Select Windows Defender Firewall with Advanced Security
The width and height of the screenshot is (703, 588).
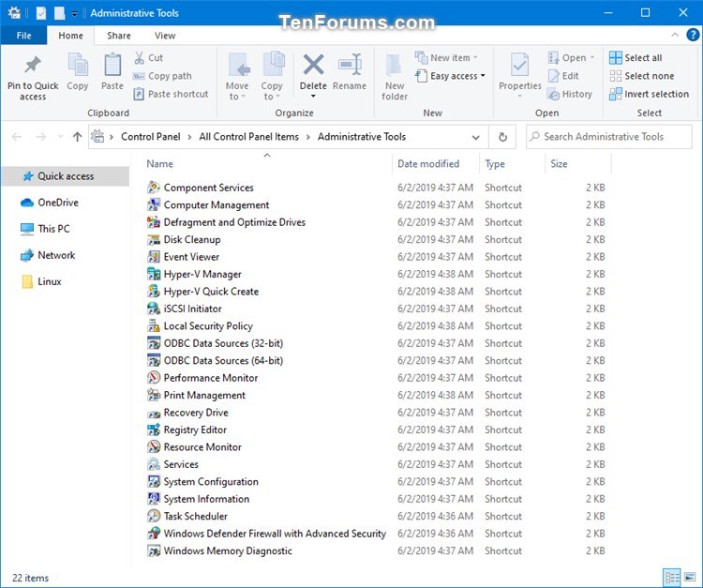click(x=275, y=534)
